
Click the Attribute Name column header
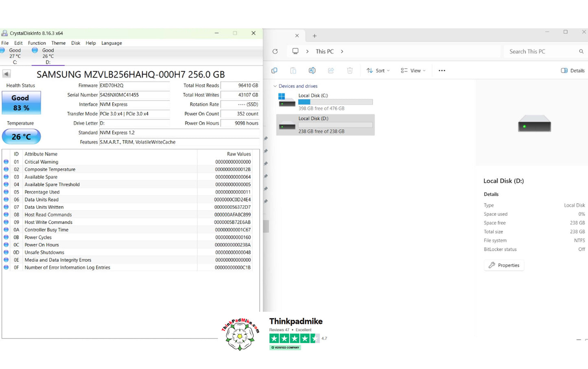[x=41, y=154]
